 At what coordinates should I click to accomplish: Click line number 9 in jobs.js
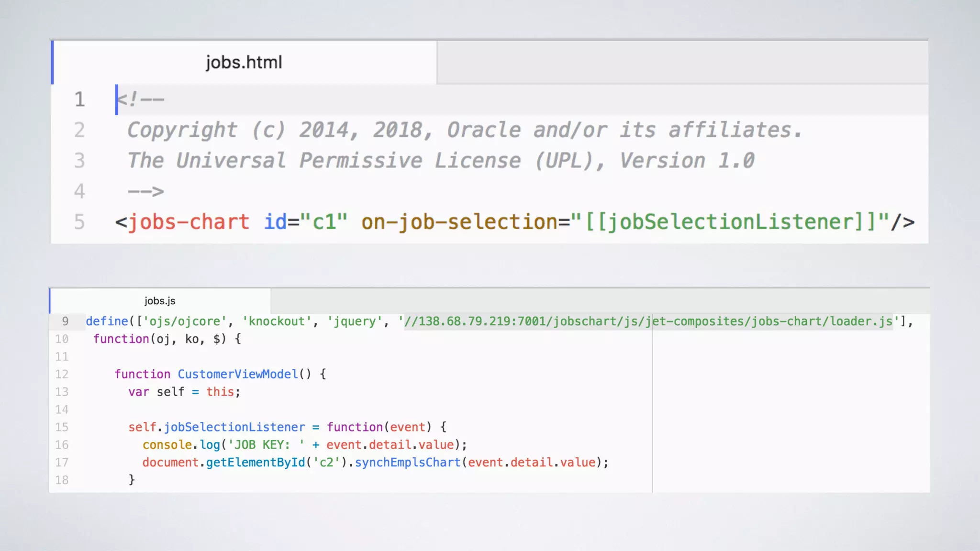(65, 321)
